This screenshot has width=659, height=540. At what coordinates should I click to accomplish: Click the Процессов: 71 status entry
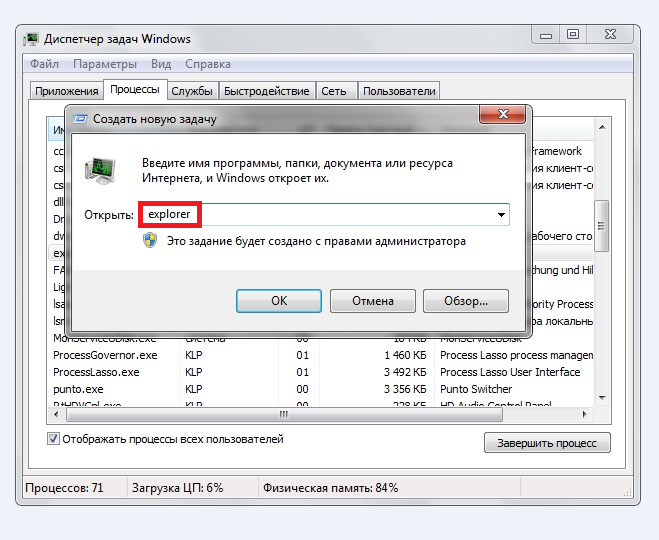click(x=64, y=488)
